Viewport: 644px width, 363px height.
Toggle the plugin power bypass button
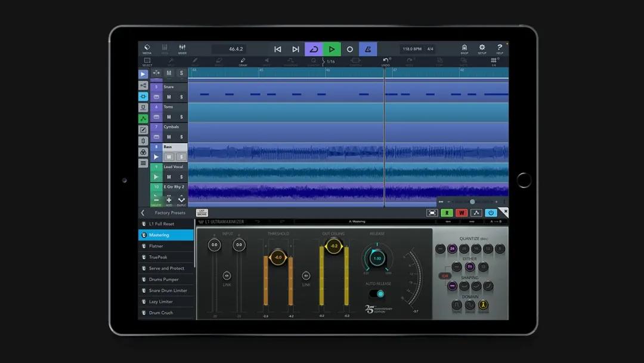[491, 213]
